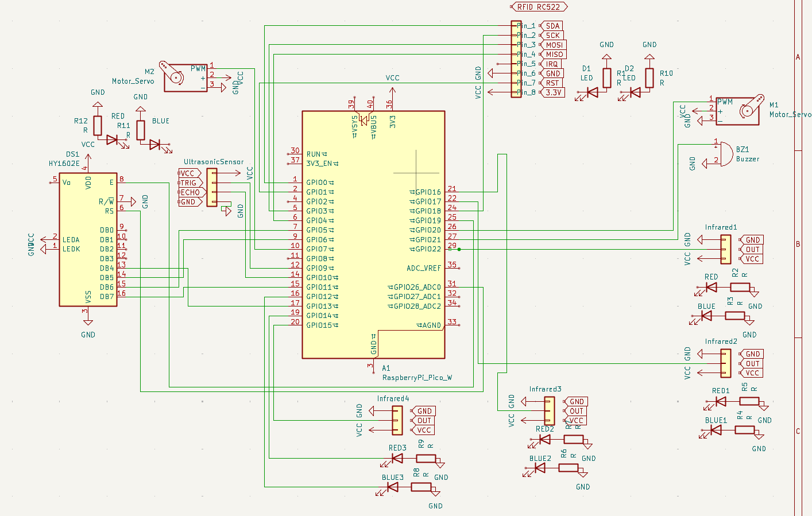Select the PWM label on Motor_Servo M1
This screenshot has width=812, height=516.
(725, 102)
